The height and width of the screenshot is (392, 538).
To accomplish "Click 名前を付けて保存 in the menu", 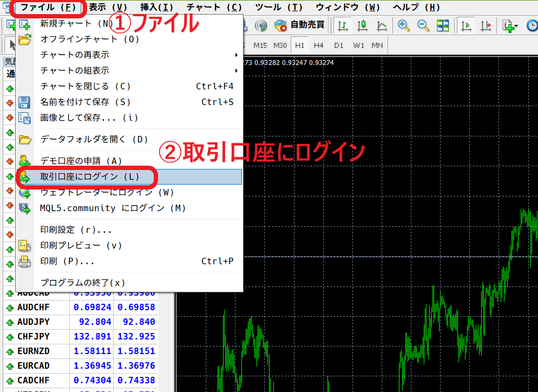I will 86,102.
